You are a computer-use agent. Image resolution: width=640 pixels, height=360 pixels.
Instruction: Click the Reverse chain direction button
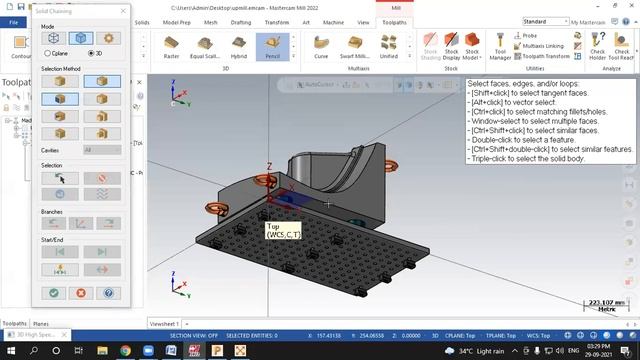click(102, 269)
